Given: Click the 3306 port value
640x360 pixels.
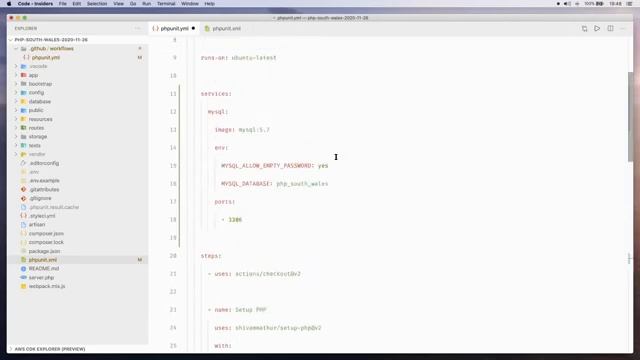Looking at the screenshot, I should pos(235,220).
